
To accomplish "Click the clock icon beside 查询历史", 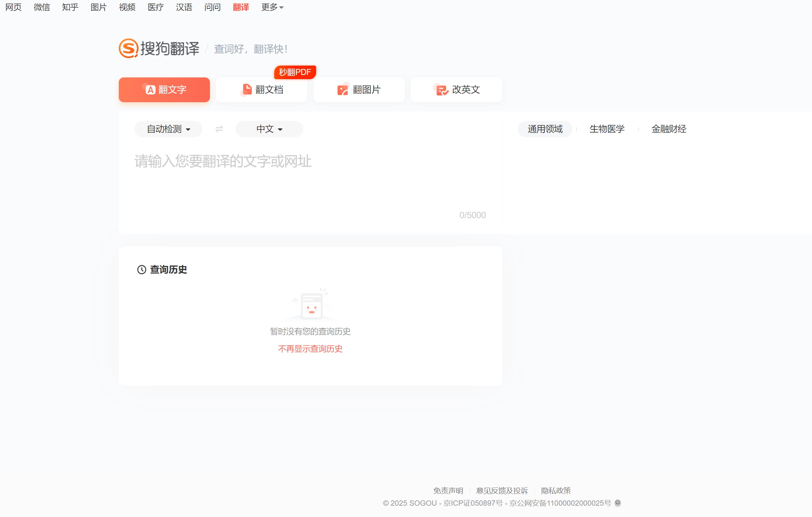I will click(x=141, y=269).
